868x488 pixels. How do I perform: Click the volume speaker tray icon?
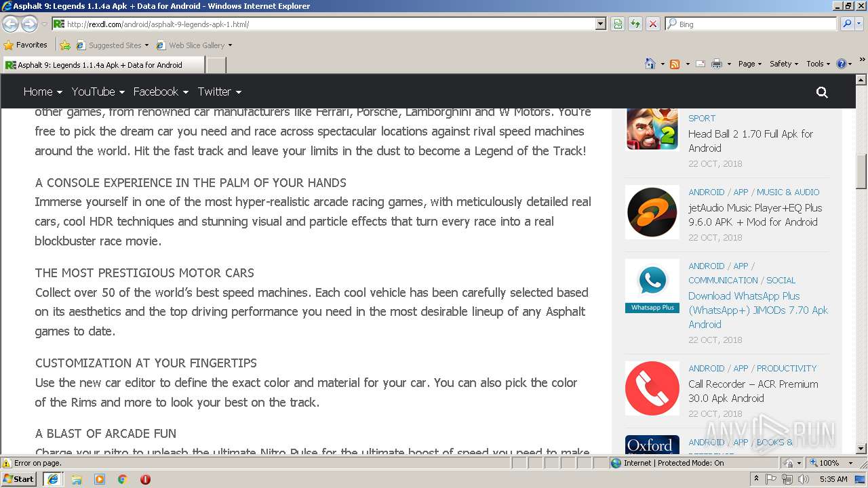coord(802,479)
